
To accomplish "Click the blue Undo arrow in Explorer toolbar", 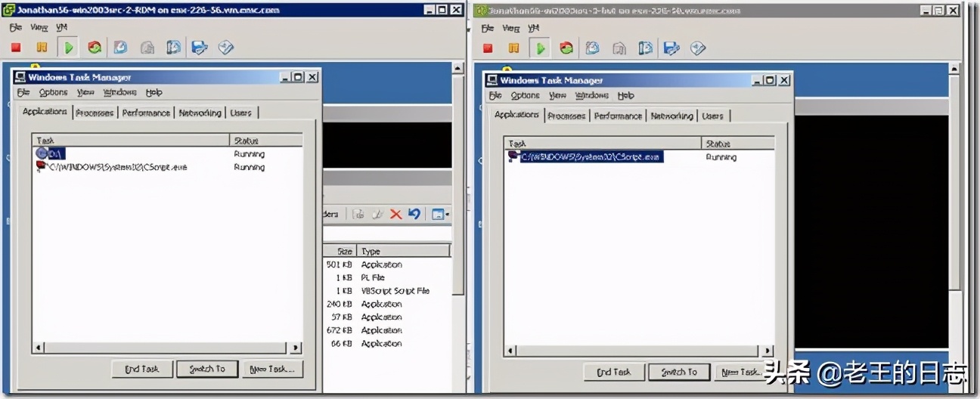I will tap(414, 215).
